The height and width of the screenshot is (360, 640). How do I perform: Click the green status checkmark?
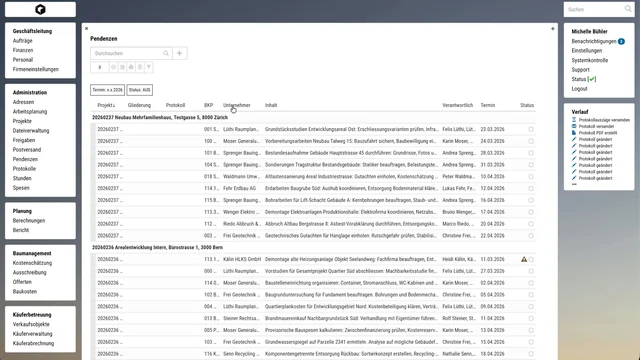(592, 79)
